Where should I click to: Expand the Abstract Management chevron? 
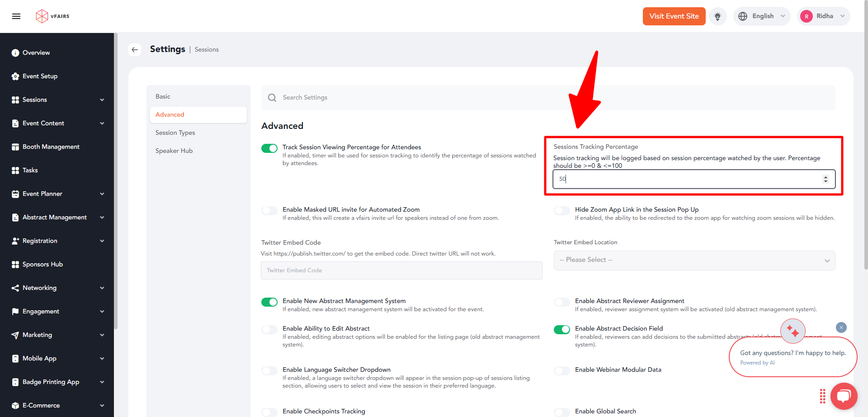[x=102, y=218]
